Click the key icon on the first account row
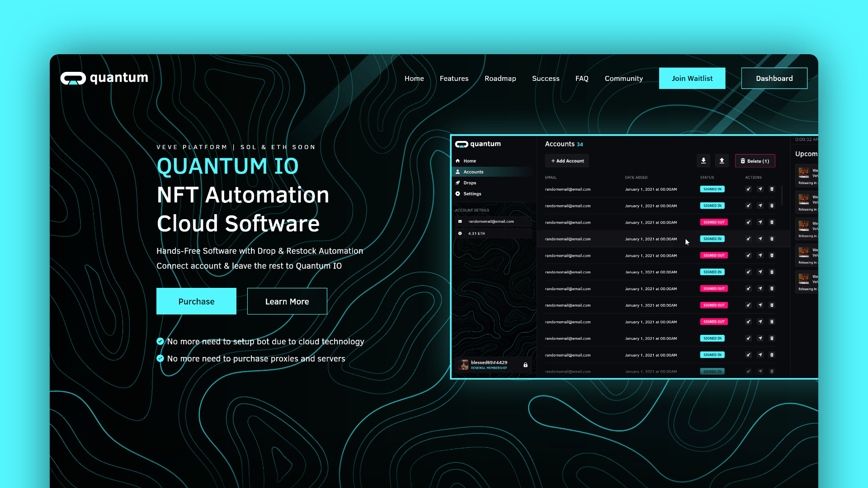The height and width of the screenshot is (488, 868). [749, 189]
